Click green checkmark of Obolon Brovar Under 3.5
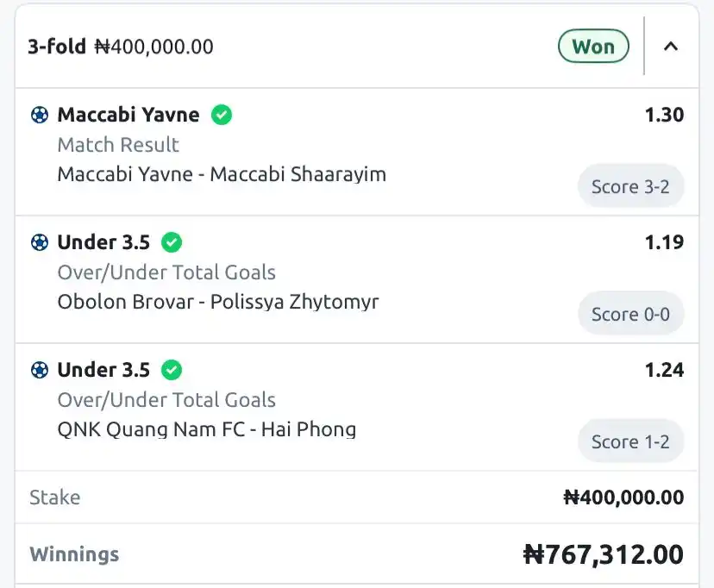The image size is (714, 588). (172, 242)
